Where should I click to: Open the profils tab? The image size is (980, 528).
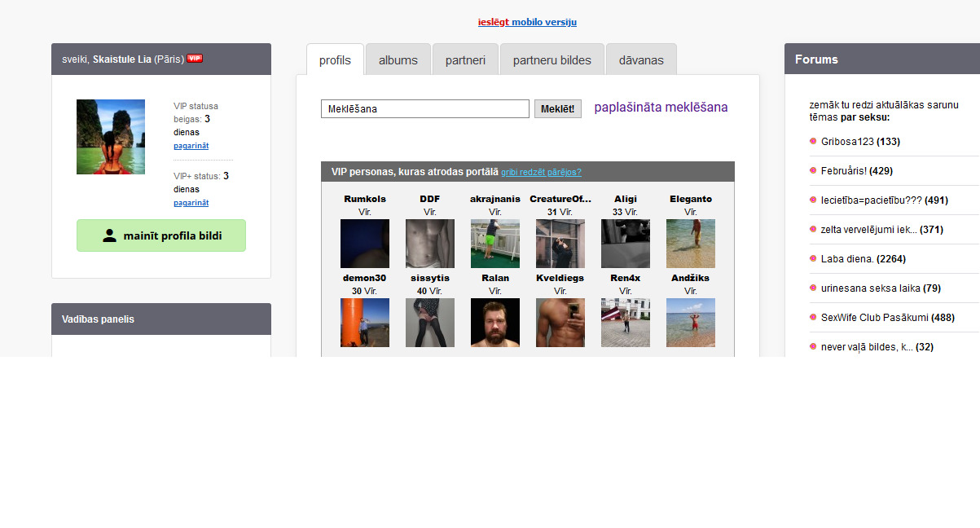[x=335, y=60]
